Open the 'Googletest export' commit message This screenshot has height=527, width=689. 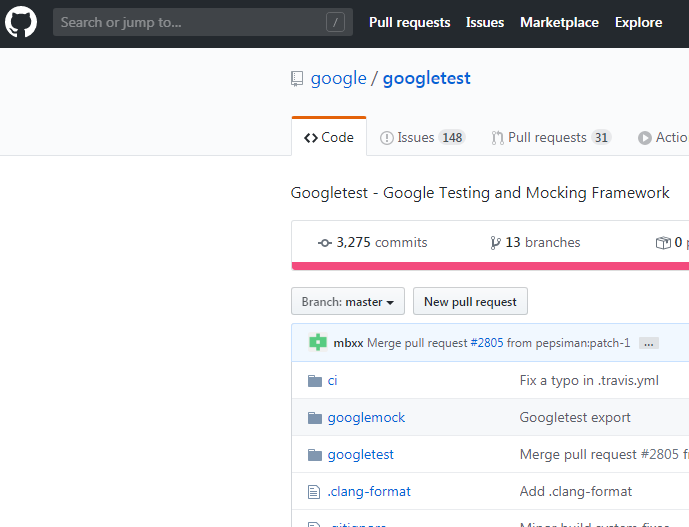[575, 417]
